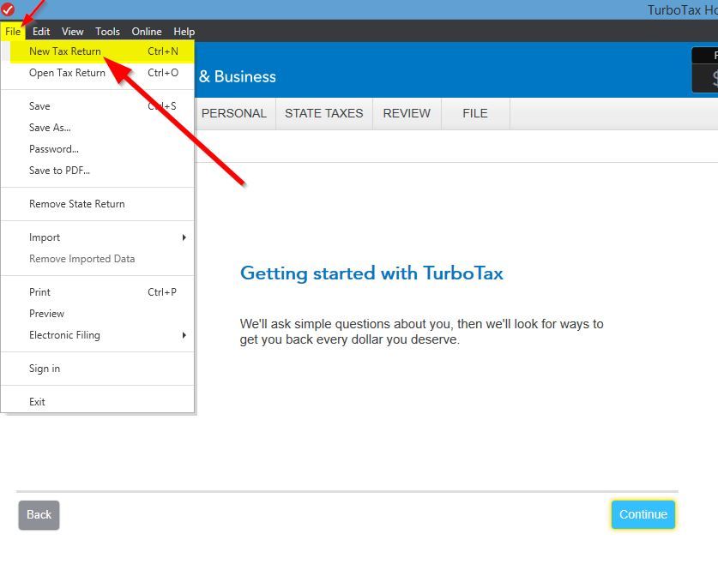The height and width of the screenshot is (588, 718).
Task: Choose Print from the File menu
Action: click(98, 292)
